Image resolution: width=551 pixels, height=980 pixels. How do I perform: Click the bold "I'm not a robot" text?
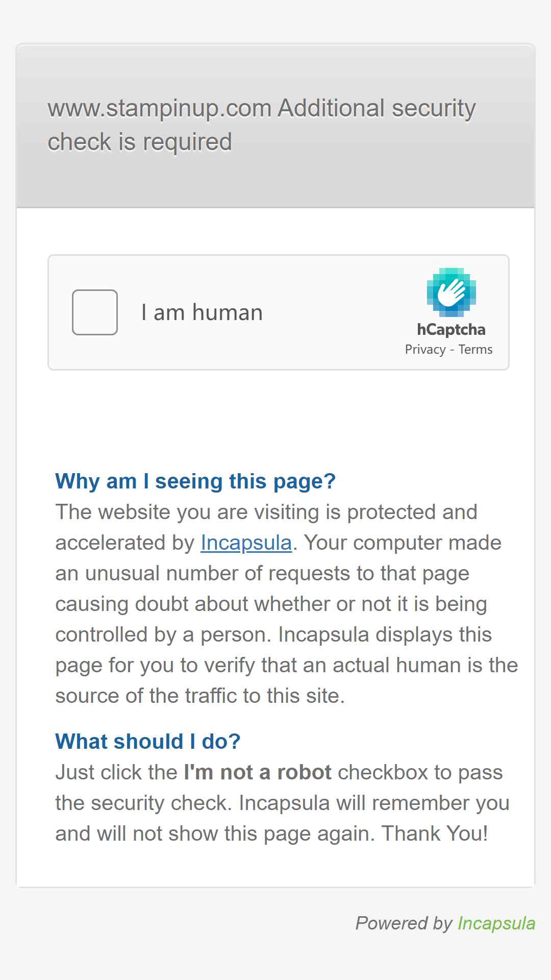[258, 772]
